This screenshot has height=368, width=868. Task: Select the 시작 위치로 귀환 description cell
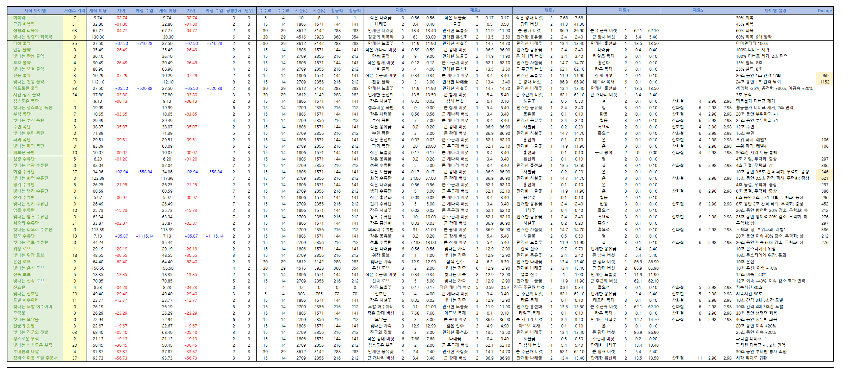pos(751,358)
